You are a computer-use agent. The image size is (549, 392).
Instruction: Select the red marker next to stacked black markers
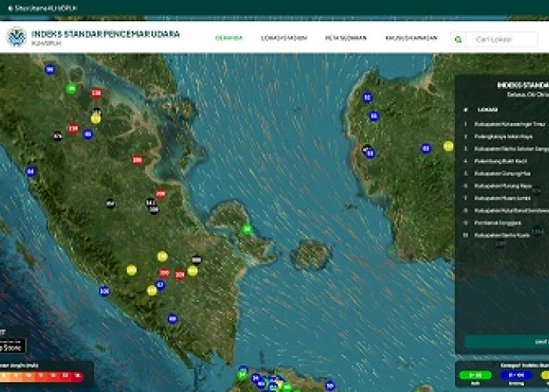coord(160,194)
